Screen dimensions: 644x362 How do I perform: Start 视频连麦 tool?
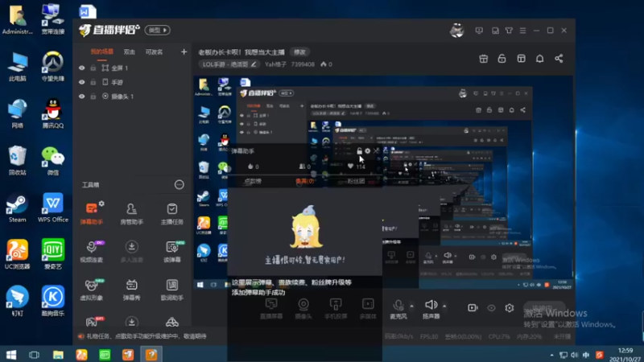pos(92,251)
